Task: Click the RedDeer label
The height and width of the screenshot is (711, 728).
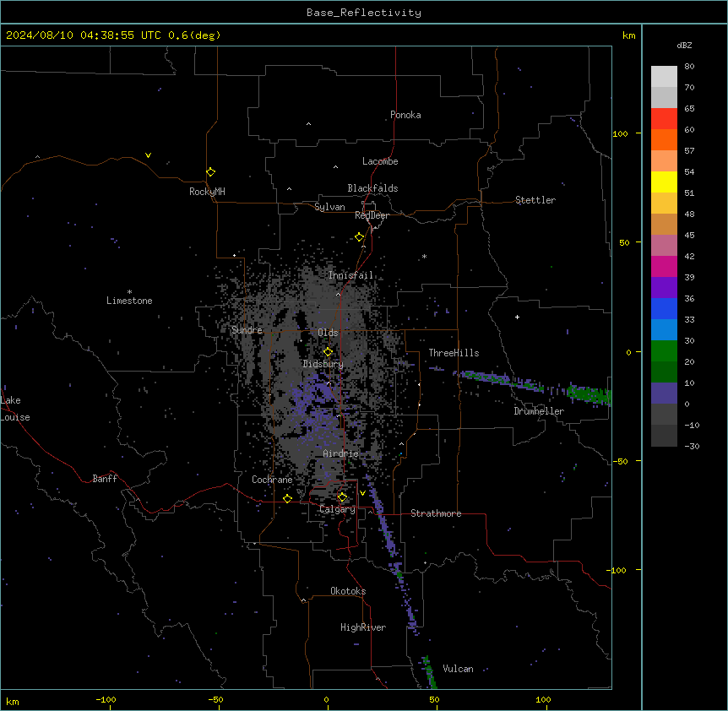Action: [372, 215]
